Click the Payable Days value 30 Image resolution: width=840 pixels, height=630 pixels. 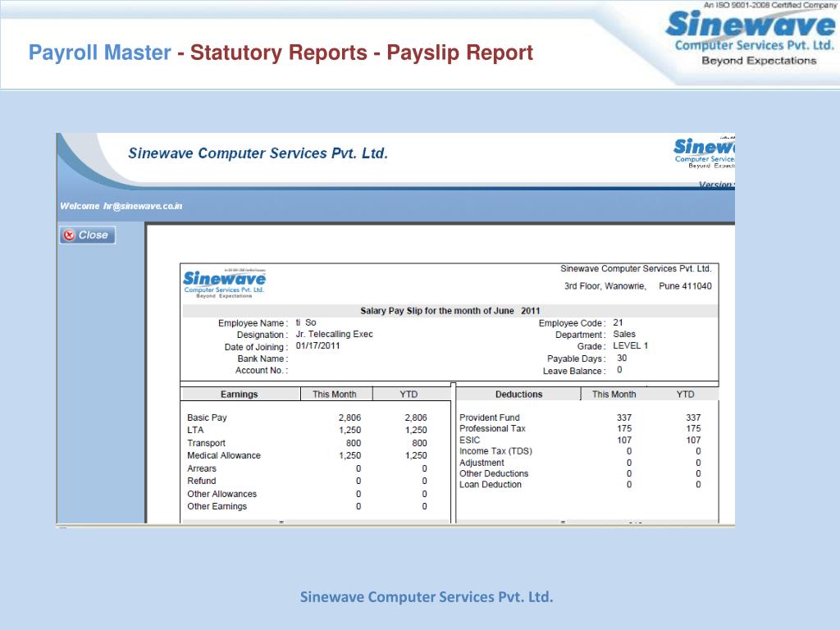click(x=622, y=358)
